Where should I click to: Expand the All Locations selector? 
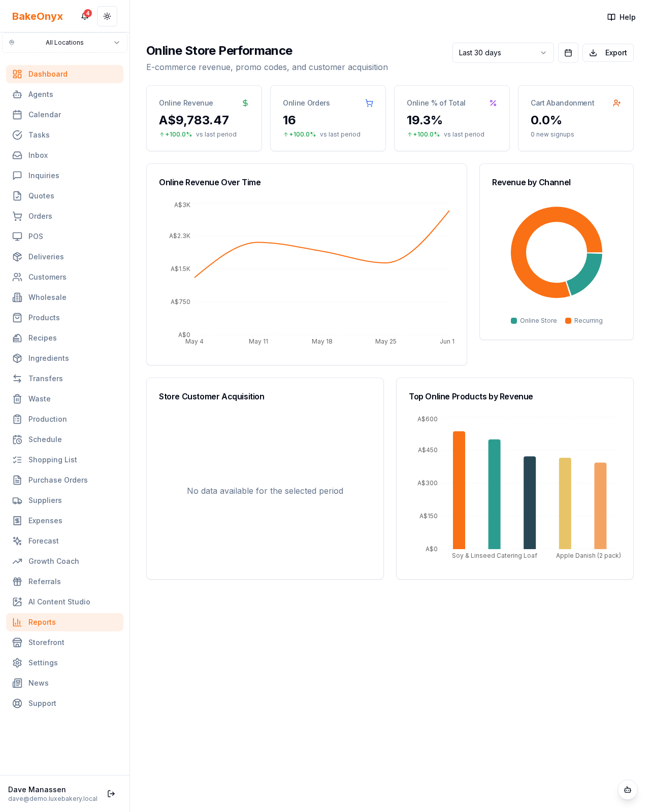tap(64, 43)
